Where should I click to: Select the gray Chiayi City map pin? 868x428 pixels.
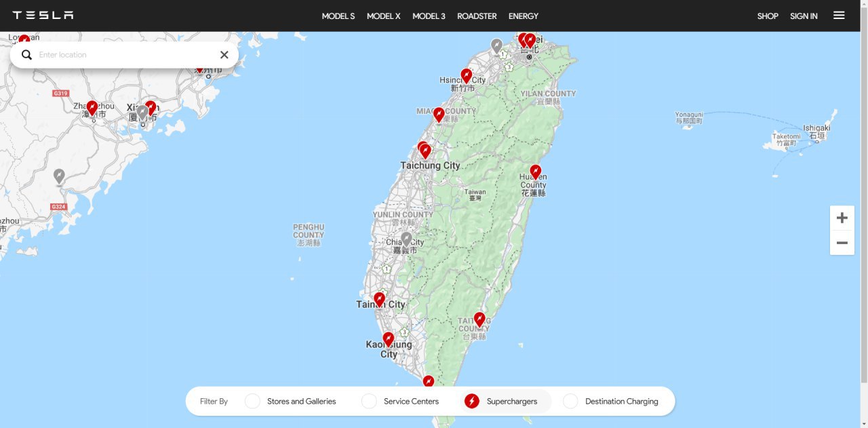click(x=406, y=239)
